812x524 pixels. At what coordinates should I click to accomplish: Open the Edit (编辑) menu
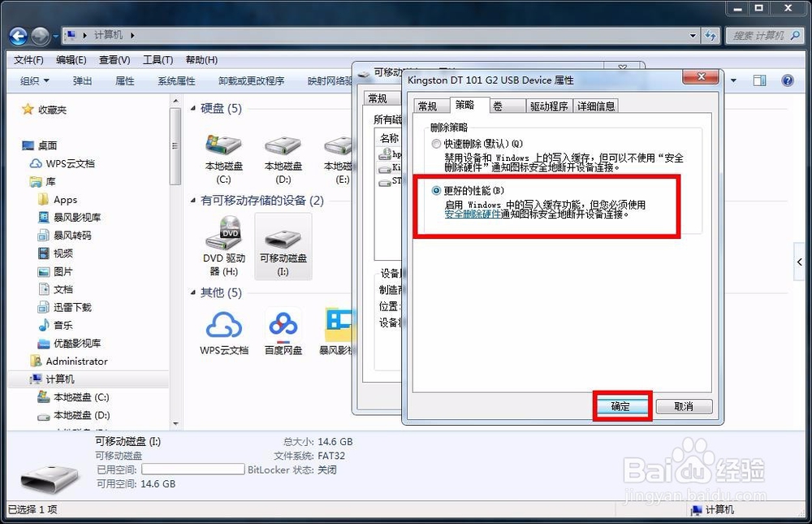(x=71, y=60)
